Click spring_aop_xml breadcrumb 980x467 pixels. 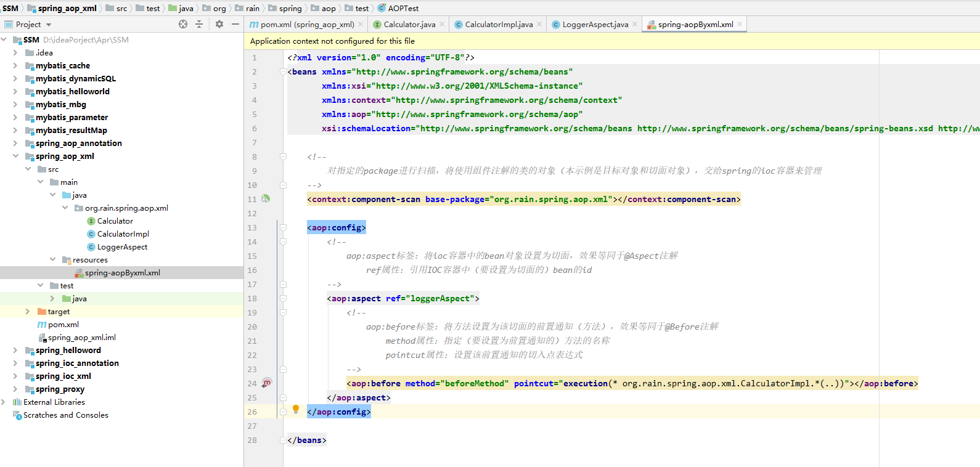(62, 8)
